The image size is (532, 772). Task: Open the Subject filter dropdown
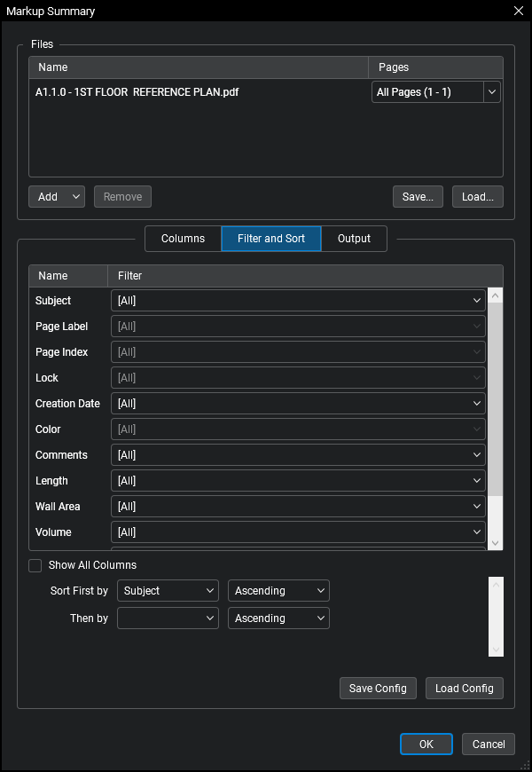tap(298, 301)
